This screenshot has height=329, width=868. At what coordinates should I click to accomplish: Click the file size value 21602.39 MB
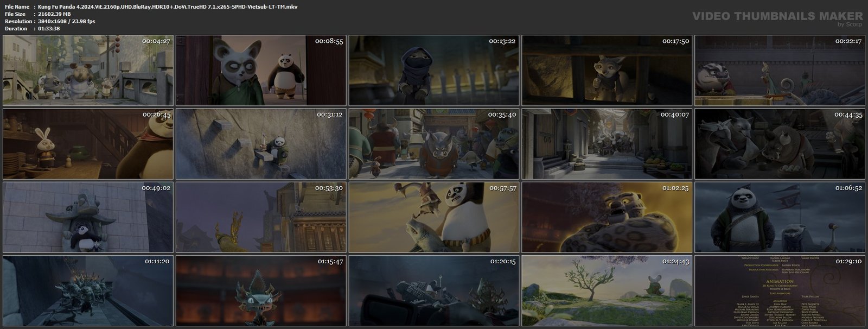(54, 14)
